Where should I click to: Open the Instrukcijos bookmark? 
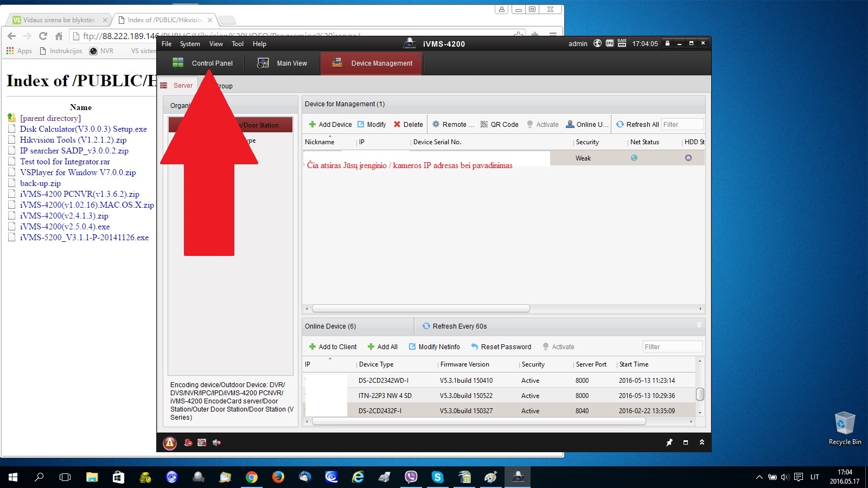click(61, 51)
